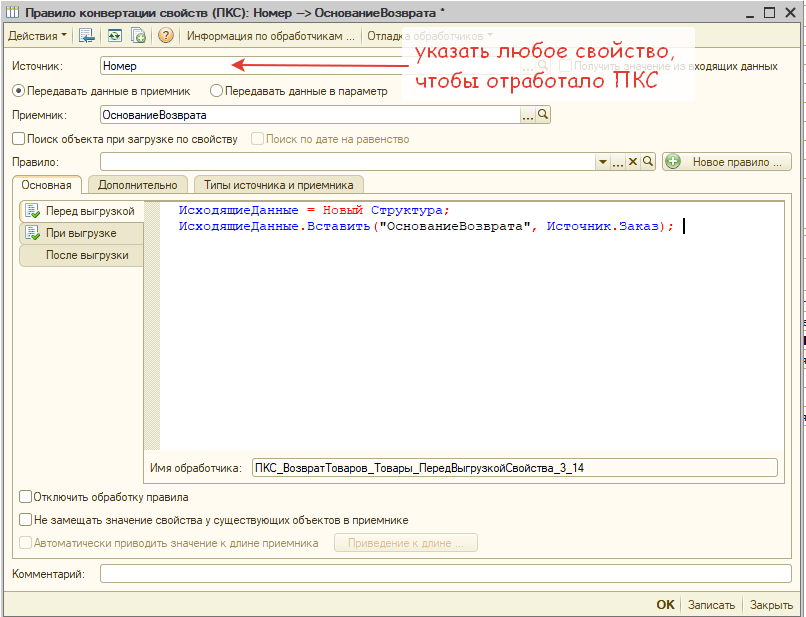Click the Новое правило button
The image size is (806, 617).
(x=727, y=162)
